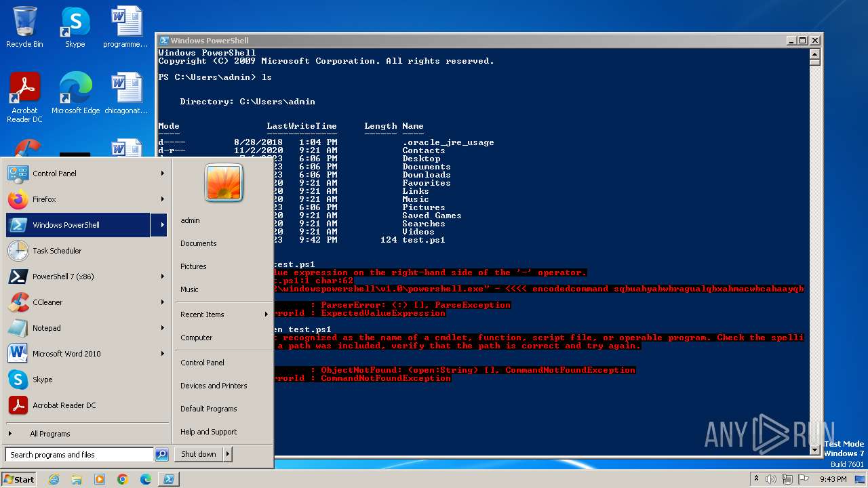
Task: Open Pictures from Start menu right pane
Action: pos(224,266)
